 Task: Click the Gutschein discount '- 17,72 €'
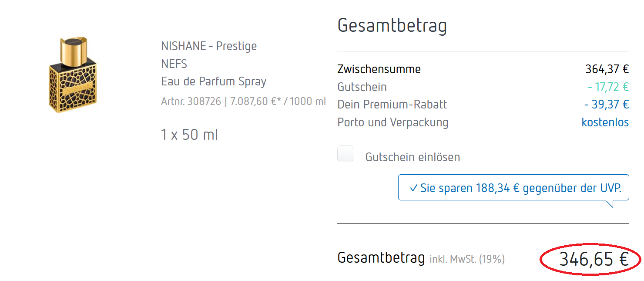pyautogui.click(x=608, y=87)
